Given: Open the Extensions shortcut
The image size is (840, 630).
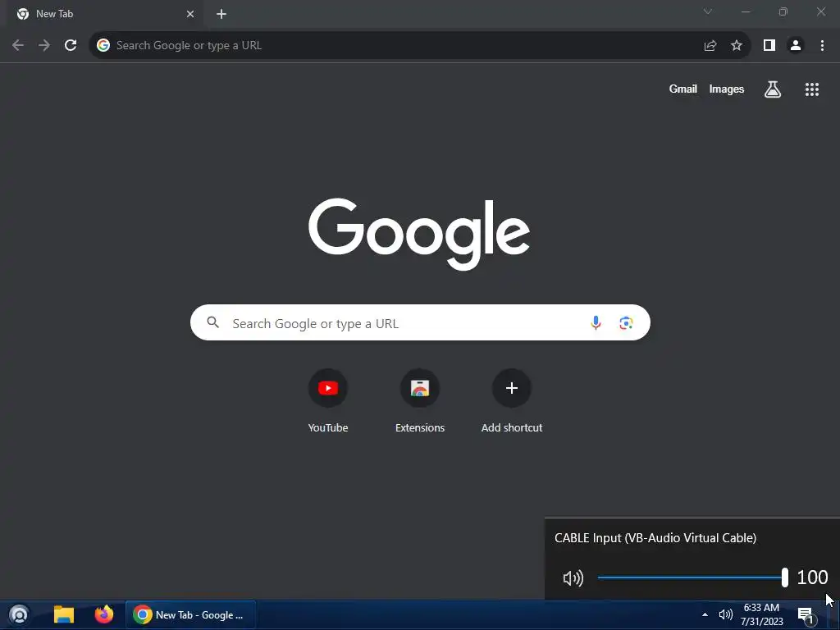Looking at the screenshot, I should [420, 400].
